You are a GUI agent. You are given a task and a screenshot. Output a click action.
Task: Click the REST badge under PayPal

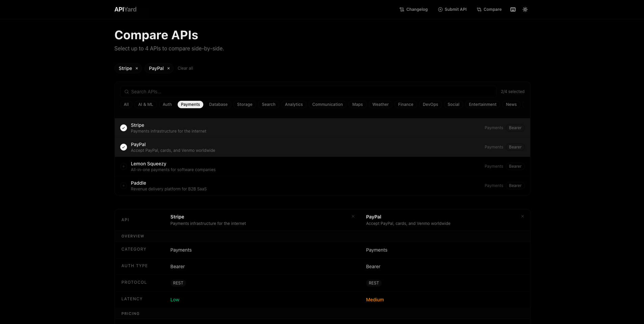[x=374, y=283]
